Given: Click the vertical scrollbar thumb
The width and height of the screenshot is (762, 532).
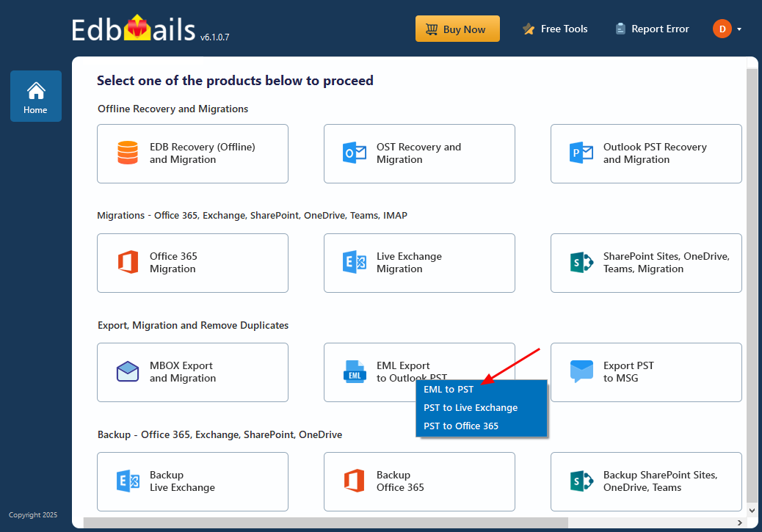Looking at the screenshot, I should pos(752,284).
